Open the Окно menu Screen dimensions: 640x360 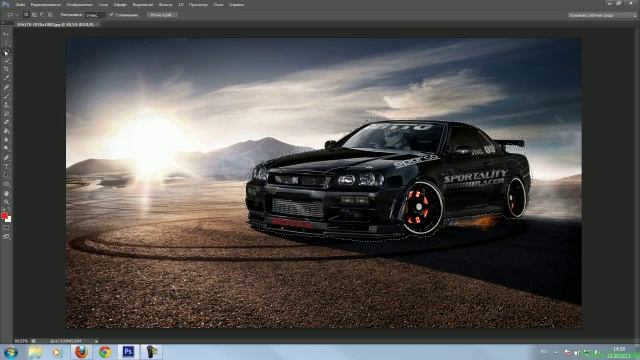pyautogui.click(x=218, y=4)
